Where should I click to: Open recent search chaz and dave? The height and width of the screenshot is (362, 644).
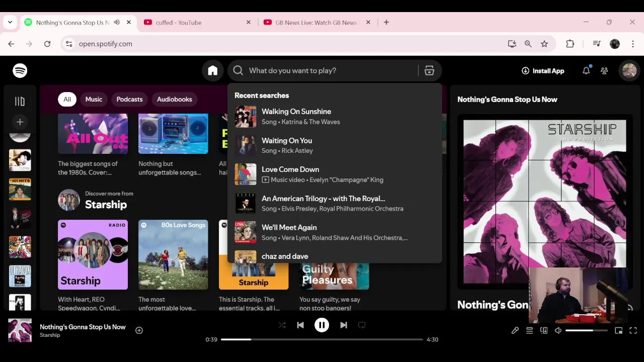tap(335, 256)
